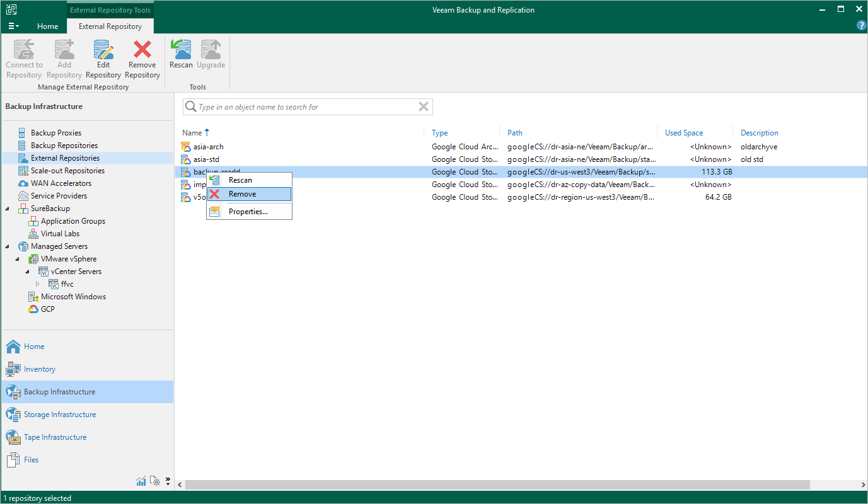The width and height of the screenshot is (868, 504).
Task: Select the Managed Servers label in the tree
Action: pos(59,246)
